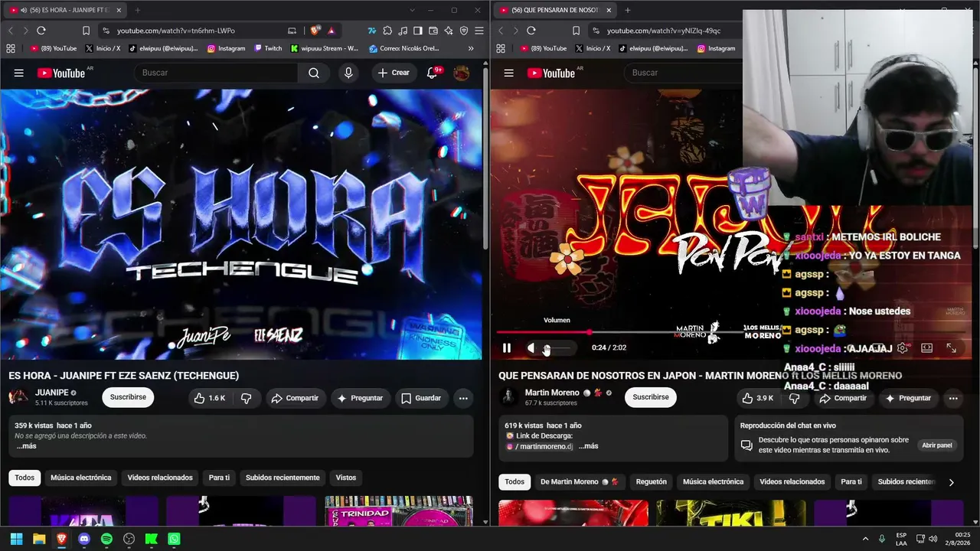
Task: Save ES HORA video with Guardar
Action: (x=421, y=398)
